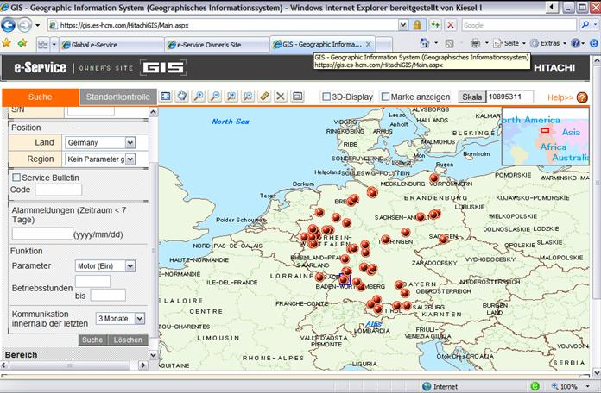Stop loading with the red X icon
Image resolution: width=601 pixels, height=393 pixels.
[450, 25]
